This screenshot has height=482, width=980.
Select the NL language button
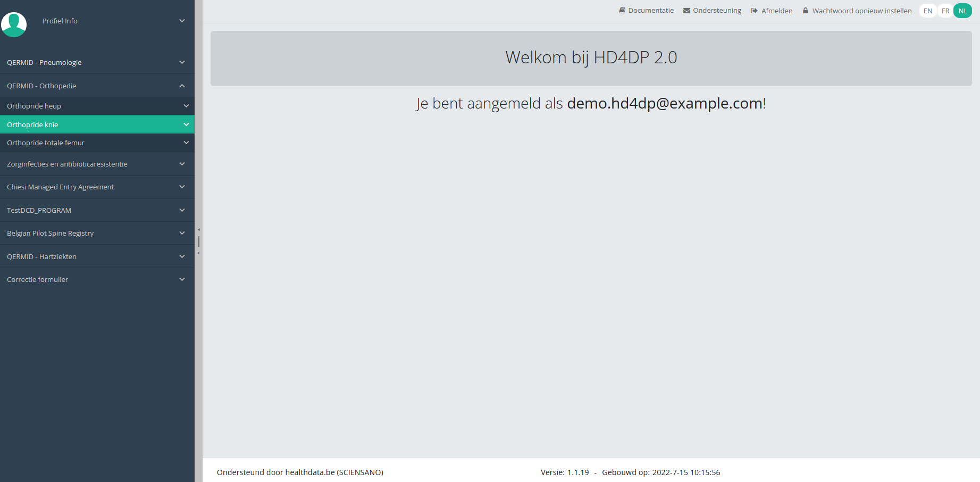click(x=963, y=11)
